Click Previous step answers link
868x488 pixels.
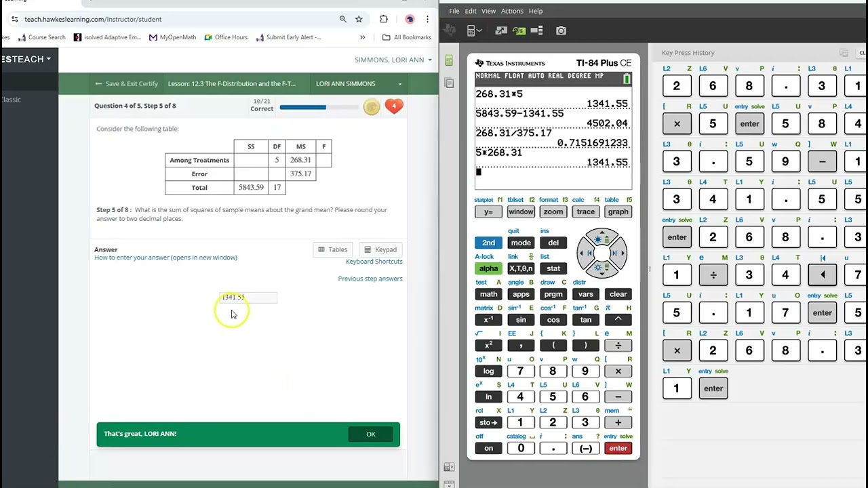370,279
